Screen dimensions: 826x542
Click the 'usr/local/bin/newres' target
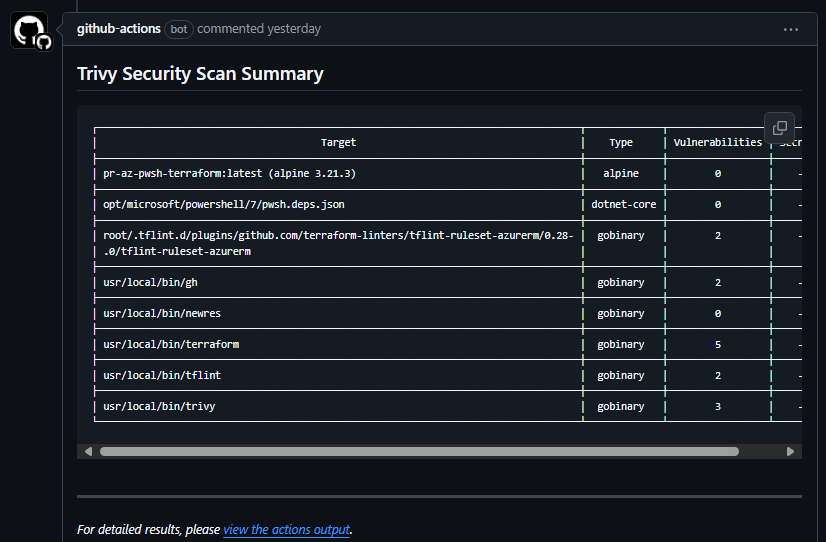click(x=162, y=313)
